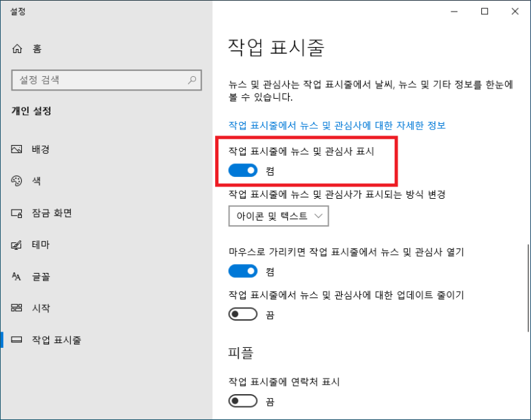Open the 배경 (Background) picture icon
The width and height of the screenshot is (531, 420).
(x=18, y=149)
